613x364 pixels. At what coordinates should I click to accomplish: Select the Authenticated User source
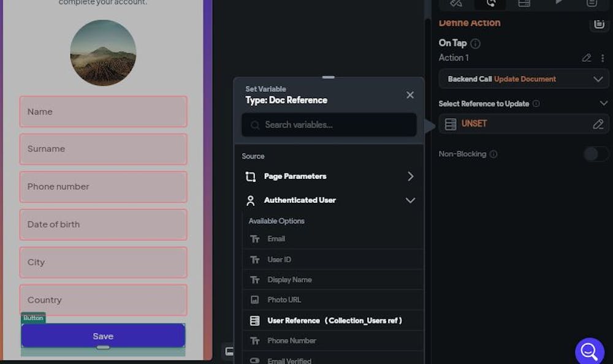(x=329, y=200)
